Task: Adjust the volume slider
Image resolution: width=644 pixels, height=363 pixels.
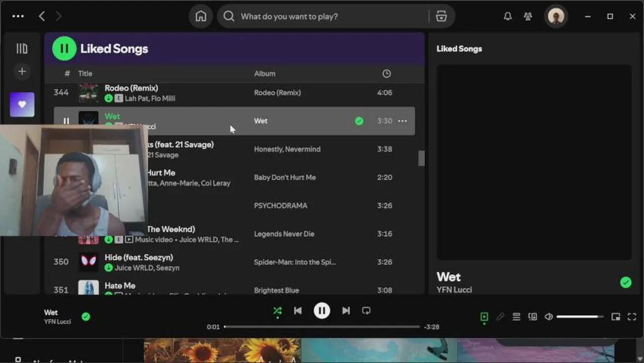Action: 579,317
